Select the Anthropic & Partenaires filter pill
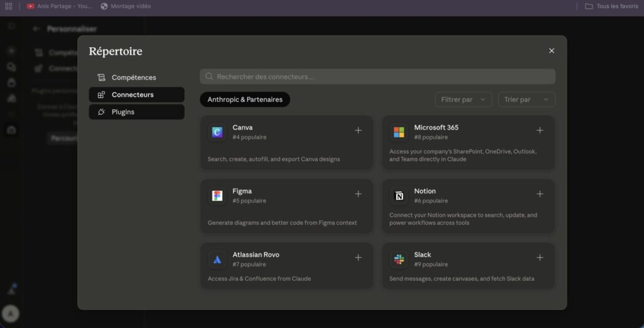The height and width of the screenshot is (328, 644). point(245,99)
